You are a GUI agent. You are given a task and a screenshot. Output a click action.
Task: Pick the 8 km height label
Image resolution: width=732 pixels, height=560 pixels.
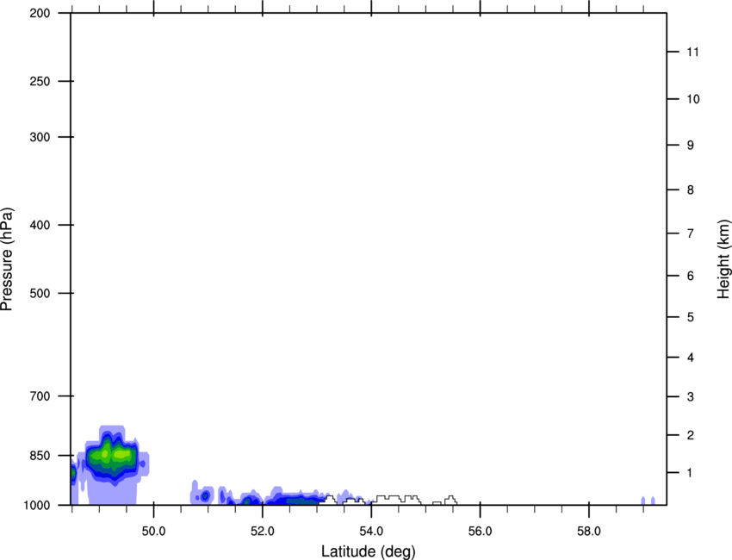691,190
